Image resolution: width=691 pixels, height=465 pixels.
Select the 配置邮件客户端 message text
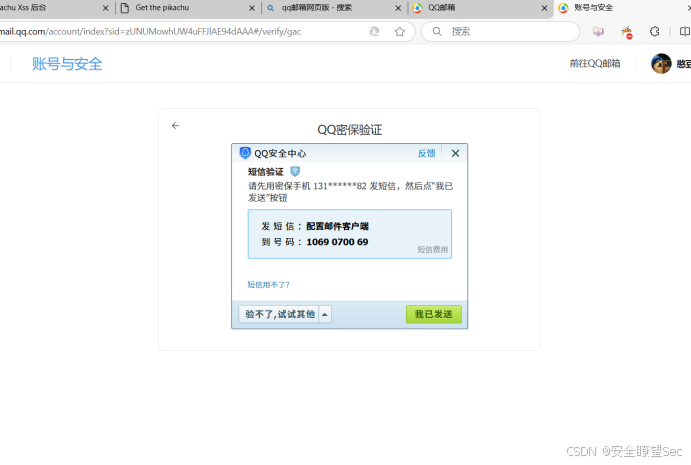coord(338,226)
